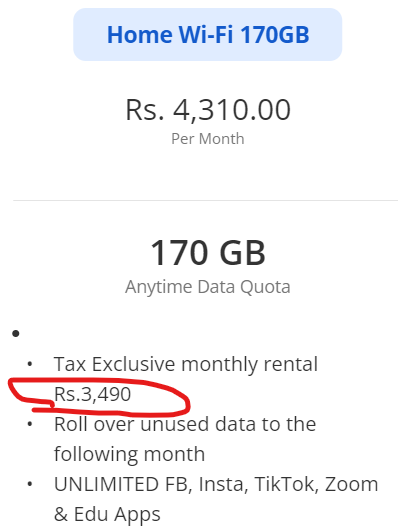Select Roll over unused data text

point(185,424)
